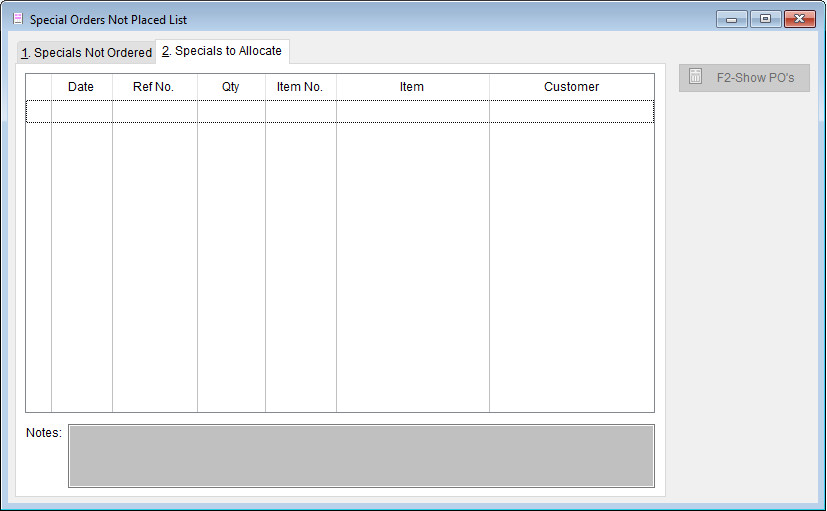Screen dimensions: 827x511
Task: Minimize the Special Orders window
Action: (x=732, y=19)
